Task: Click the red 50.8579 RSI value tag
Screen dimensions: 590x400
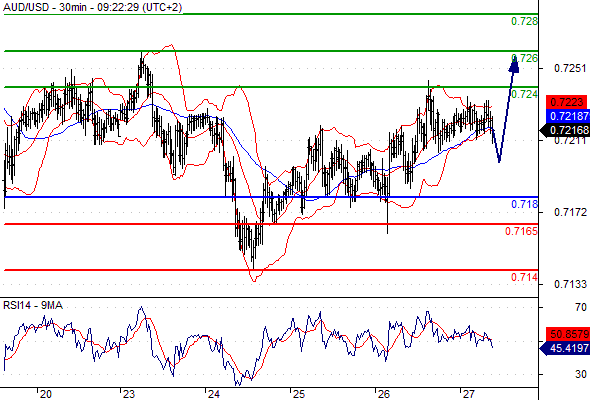Action: tap(568, 334)
